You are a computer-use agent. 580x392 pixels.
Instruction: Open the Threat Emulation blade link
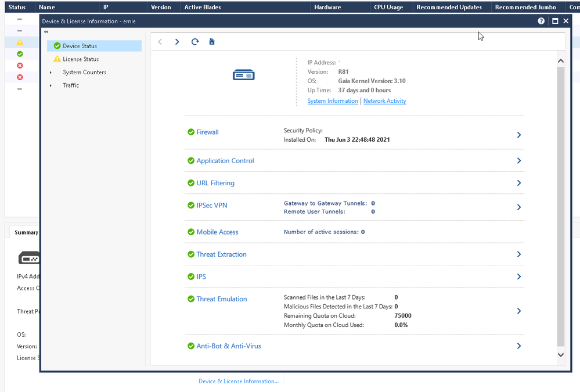[x=222, y=299]
